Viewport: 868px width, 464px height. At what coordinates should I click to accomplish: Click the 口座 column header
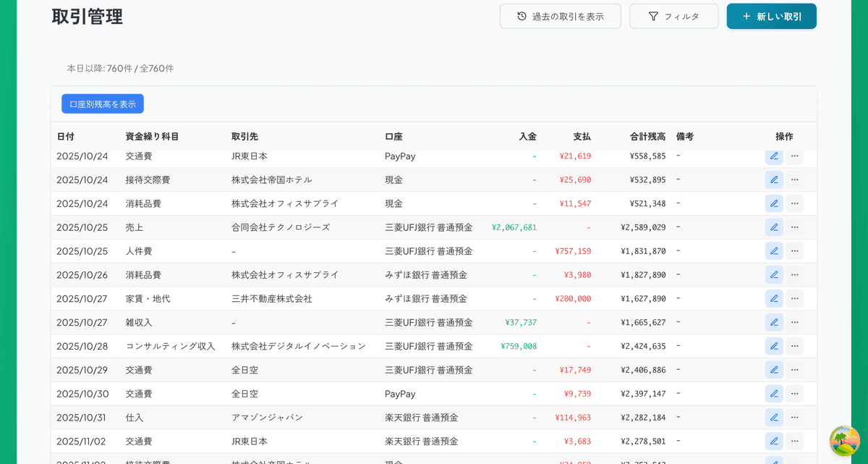(393, 136)
